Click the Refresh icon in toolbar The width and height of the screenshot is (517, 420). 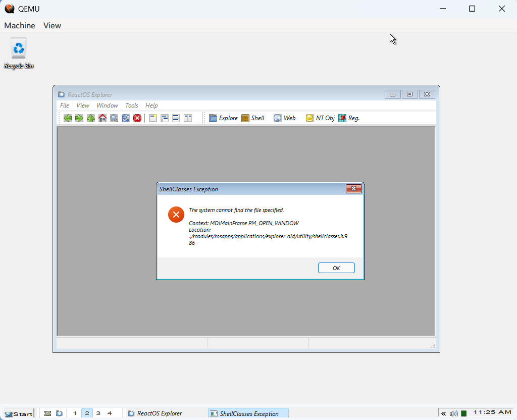pyautogui.click(x=126, y=118)
